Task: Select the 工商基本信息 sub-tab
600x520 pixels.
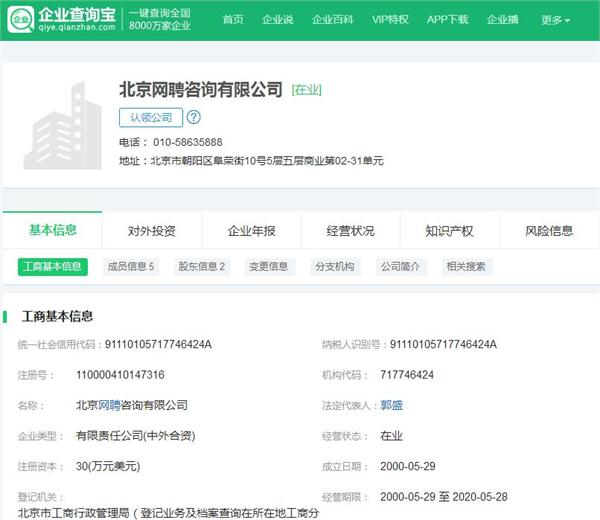Action: (x=53, y=267)
